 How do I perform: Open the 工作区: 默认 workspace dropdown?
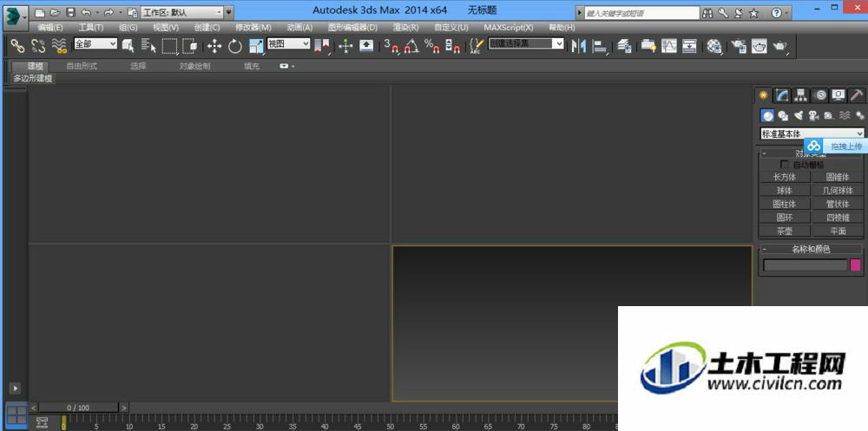(182, 12)
